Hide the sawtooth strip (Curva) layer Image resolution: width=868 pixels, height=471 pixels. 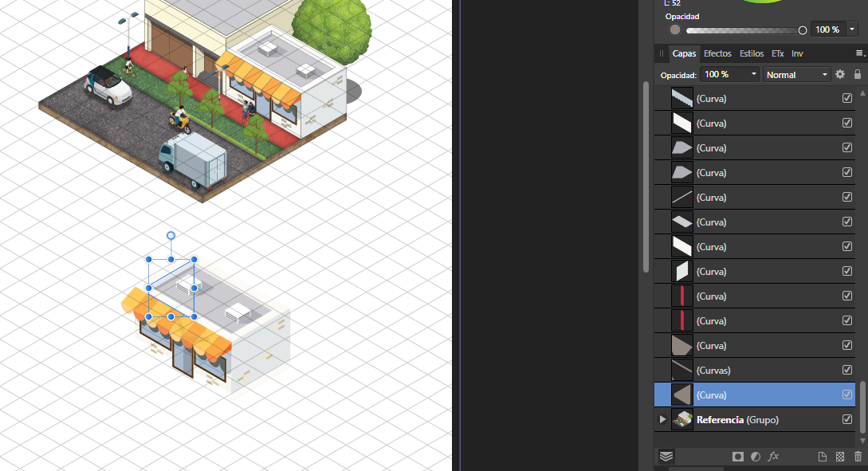click(847, 98)
